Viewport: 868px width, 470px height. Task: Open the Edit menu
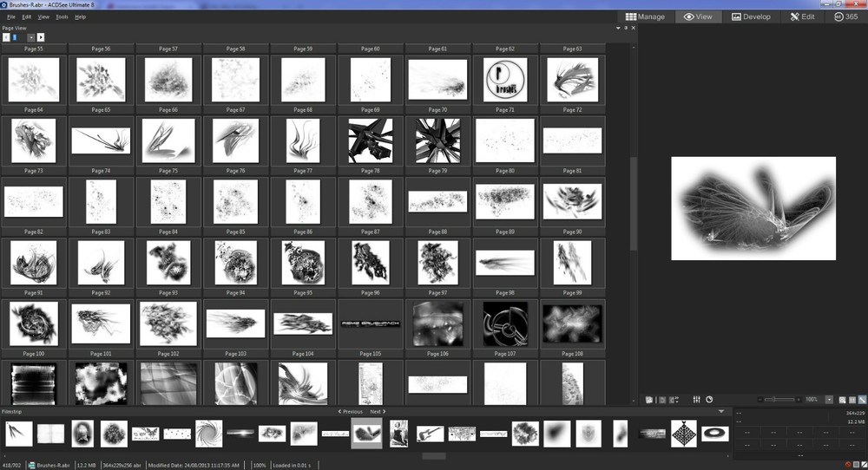[x=27, y=17]
